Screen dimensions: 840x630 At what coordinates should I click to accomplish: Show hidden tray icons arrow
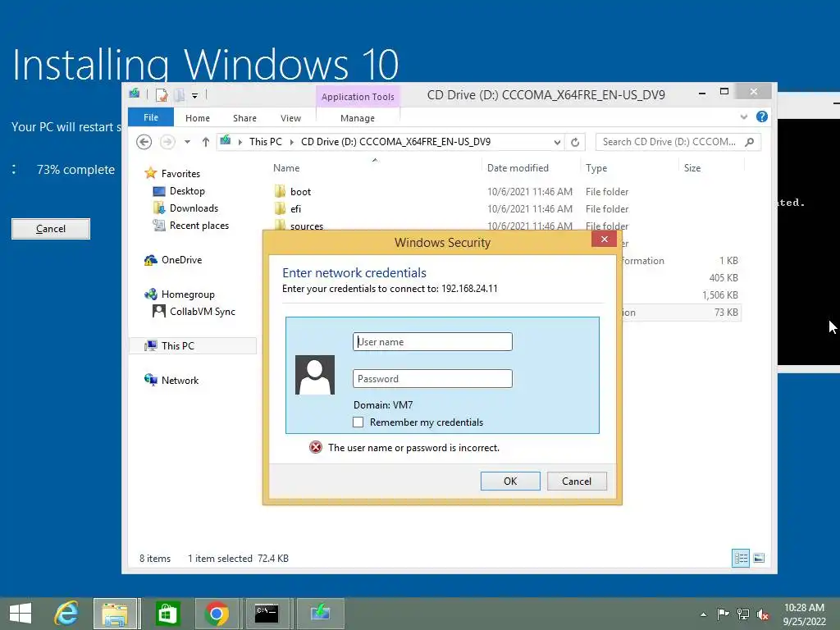(703, 614)
